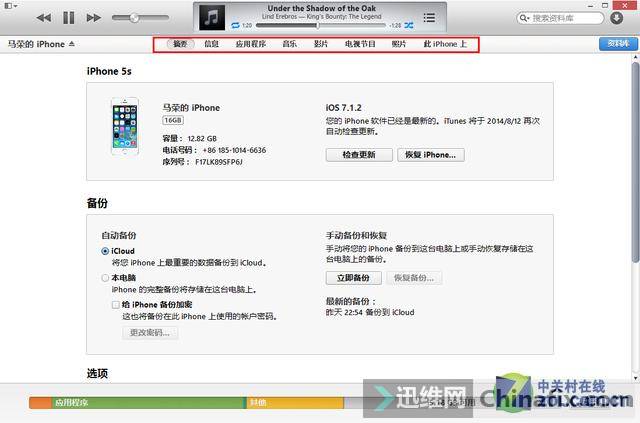Viewport: 640px width, 423px height.
Task: Click the 恢复 iPhone... button
Action: click(431, 155)
